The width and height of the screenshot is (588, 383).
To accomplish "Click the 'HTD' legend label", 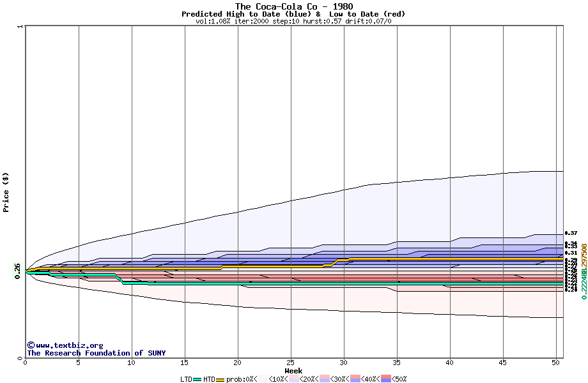I will click(x=209, y=379).
